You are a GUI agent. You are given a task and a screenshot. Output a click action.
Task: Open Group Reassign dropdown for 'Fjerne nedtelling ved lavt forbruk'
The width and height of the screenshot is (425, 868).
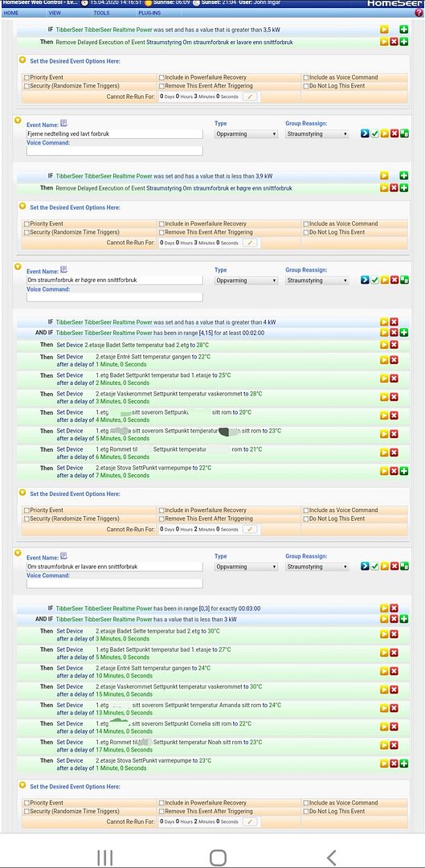coord(317,134)
